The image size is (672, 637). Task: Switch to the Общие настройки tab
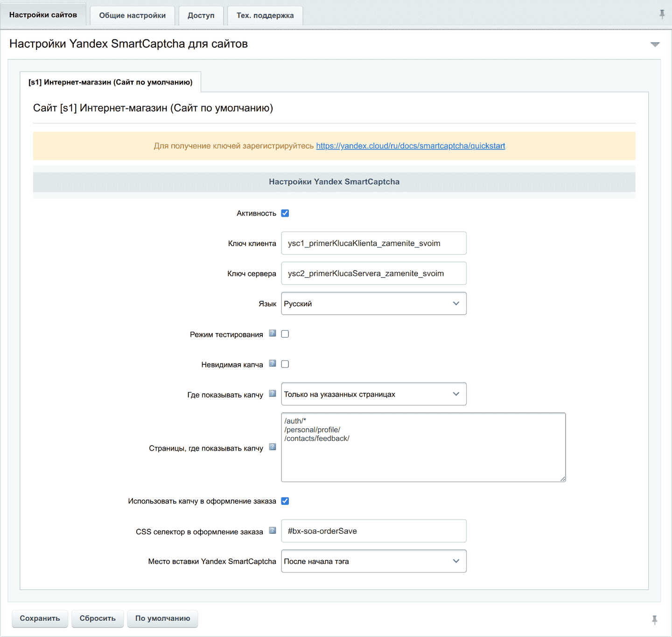tap(133, 15)
